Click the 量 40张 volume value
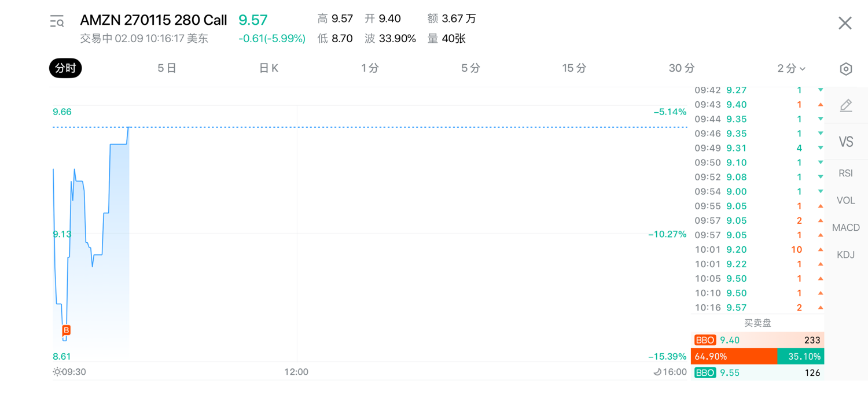 [447, 39]
